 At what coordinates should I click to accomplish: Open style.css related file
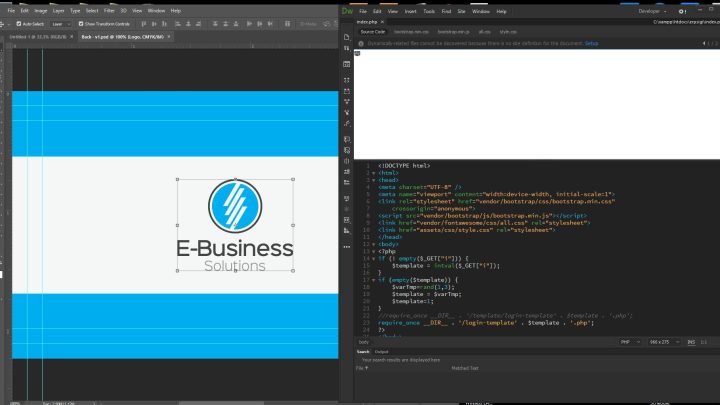pyautogui.click(x=508, y=32)
